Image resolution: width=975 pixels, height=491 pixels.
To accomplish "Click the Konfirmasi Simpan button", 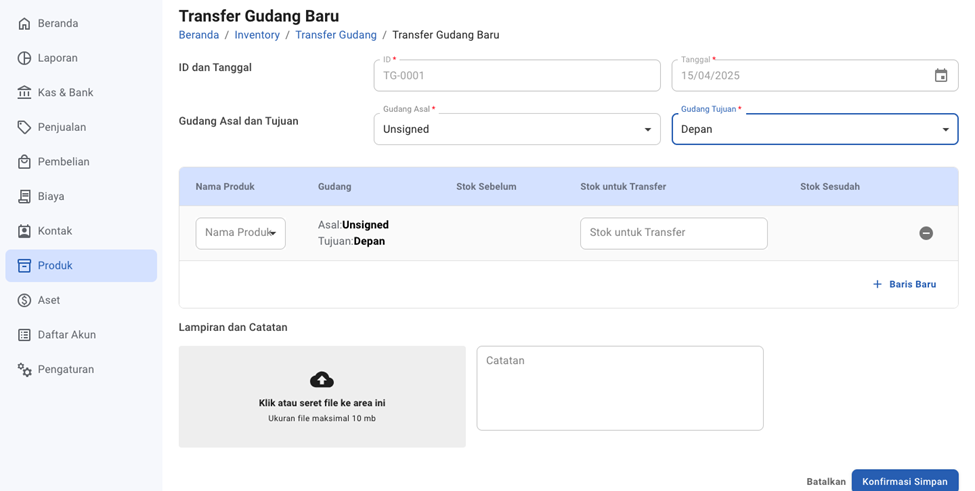I will click(x=904, y=481).
